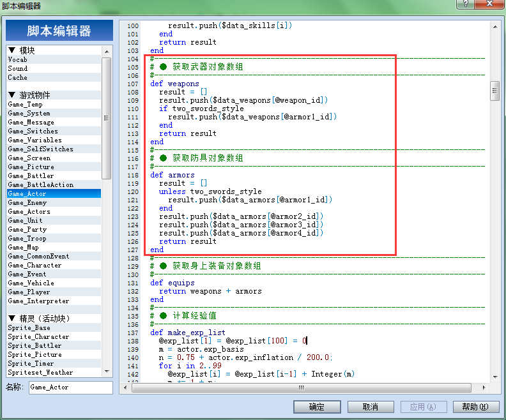Open the Sprite_Battler script
506x420 pixels.
(54, 346)
